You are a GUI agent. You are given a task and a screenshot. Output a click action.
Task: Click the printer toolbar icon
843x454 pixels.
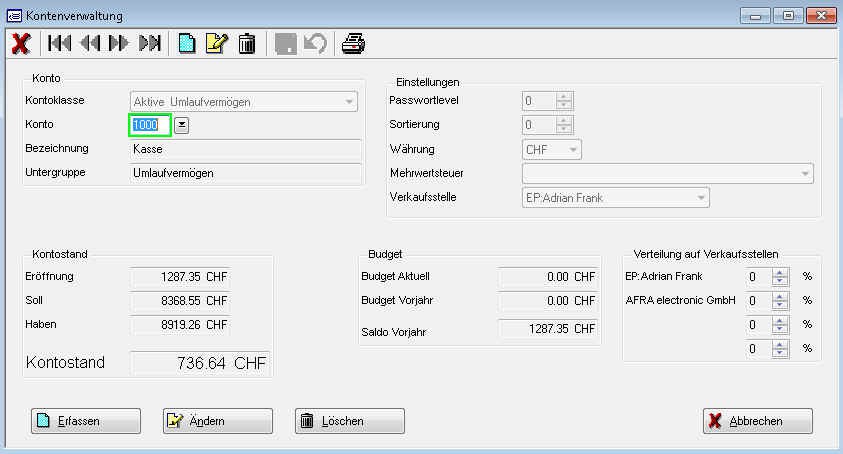[354, 43]
